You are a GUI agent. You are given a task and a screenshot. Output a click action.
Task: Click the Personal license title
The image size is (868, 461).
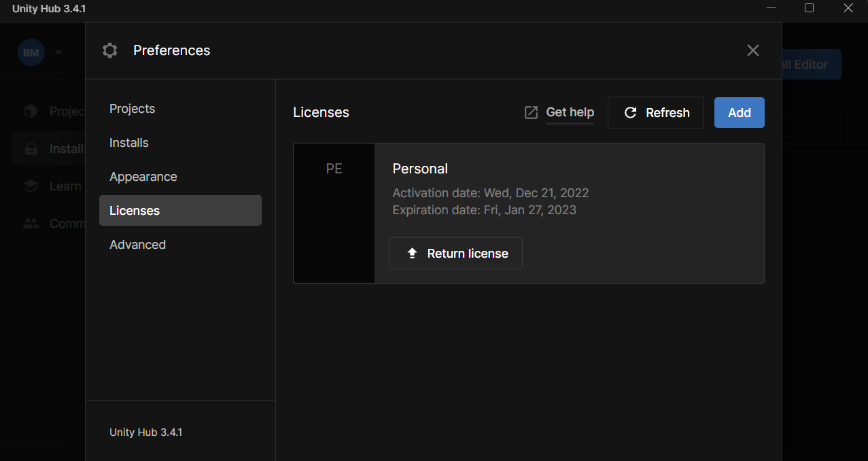click(x=420, y=169)
